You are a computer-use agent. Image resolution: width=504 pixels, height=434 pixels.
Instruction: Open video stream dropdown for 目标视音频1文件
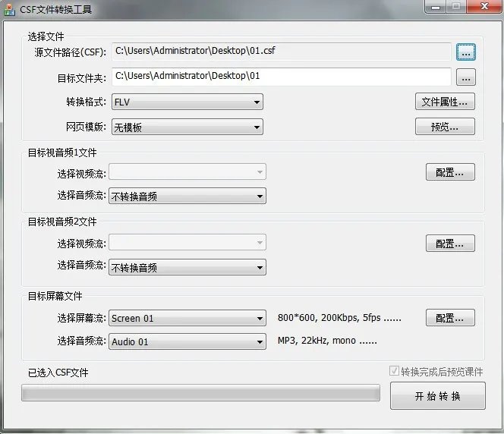[187, 172]
